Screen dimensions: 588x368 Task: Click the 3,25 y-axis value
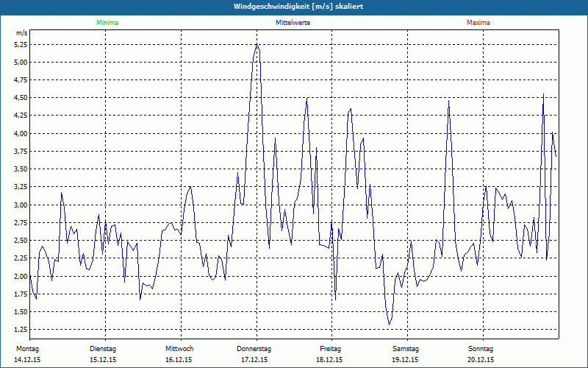coord(21,187)
